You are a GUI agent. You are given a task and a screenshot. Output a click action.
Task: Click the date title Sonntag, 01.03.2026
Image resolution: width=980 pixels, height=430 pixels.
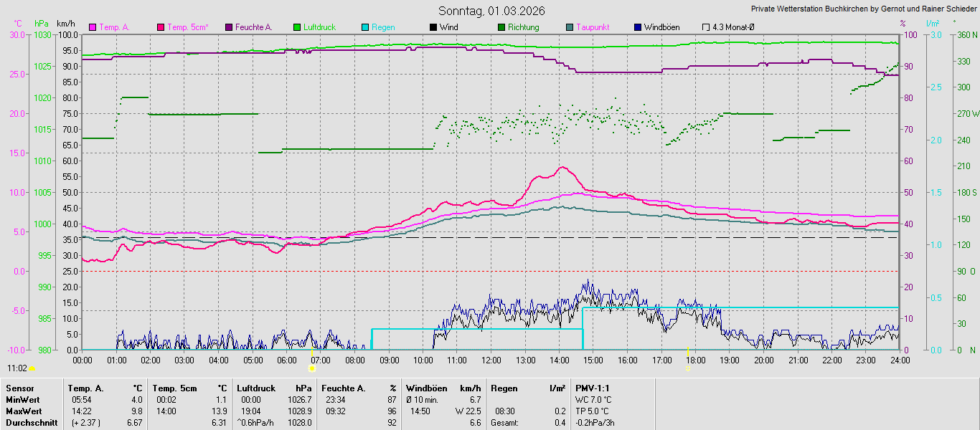(491, 11)
